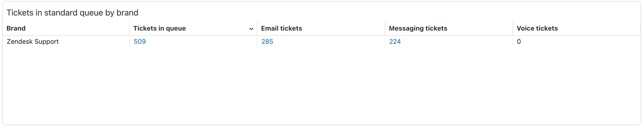Click divider between Brand and Tickets in queue headers

click(129, 29)
